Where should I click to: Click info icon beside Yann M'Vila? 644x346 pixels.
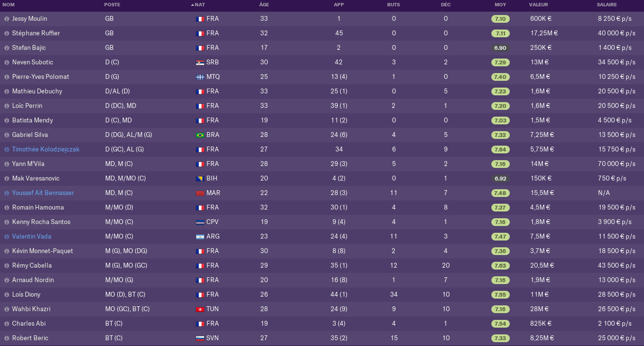pos(7,164)
